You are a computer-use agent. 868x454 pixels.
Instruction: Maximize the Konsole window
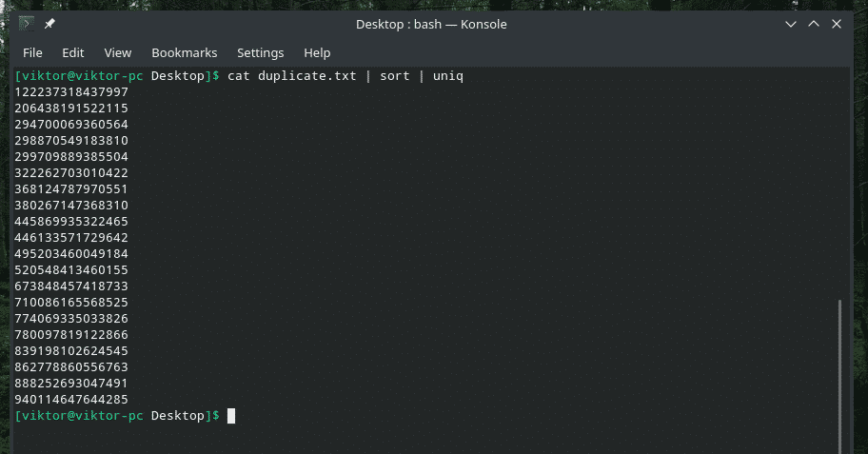[x=814, y=24]
